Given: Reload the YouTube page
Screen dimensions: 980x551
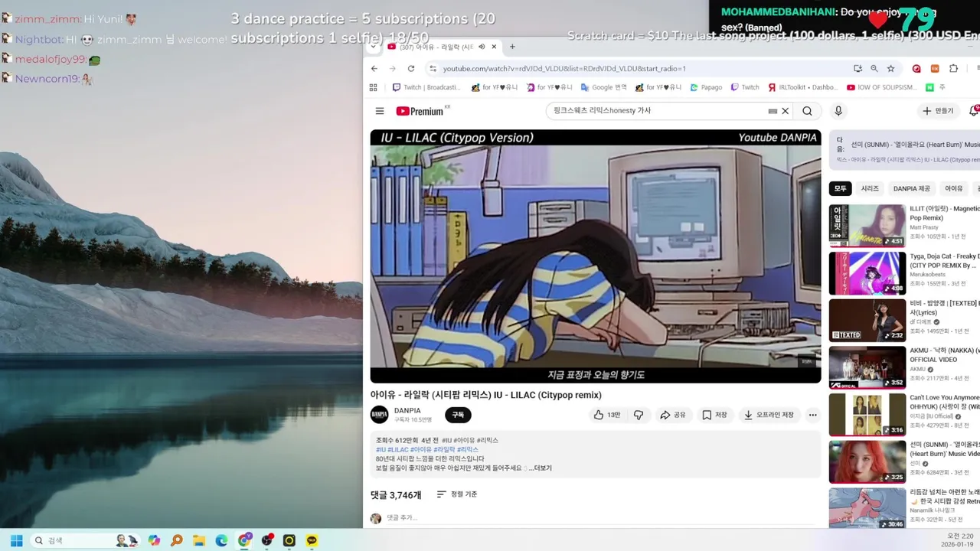Looking at the screenshot, I should pyautogui.click(x=411, y=68).
